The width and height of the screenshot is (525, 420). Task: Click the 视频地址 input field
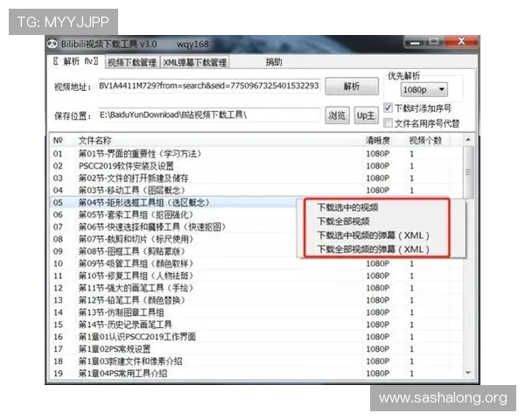[x=209, y=86]
